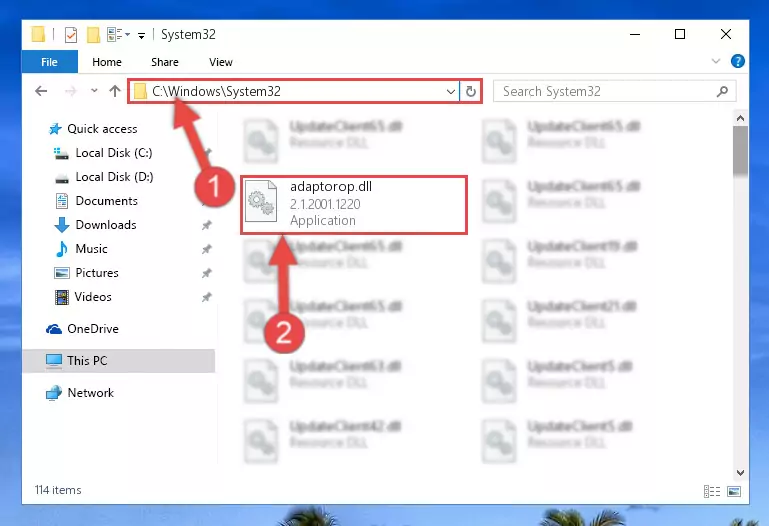The width and height of the screenshot is (769, 526).
Task: Click the folder icon in the title bar
Action: pos(38,34)
